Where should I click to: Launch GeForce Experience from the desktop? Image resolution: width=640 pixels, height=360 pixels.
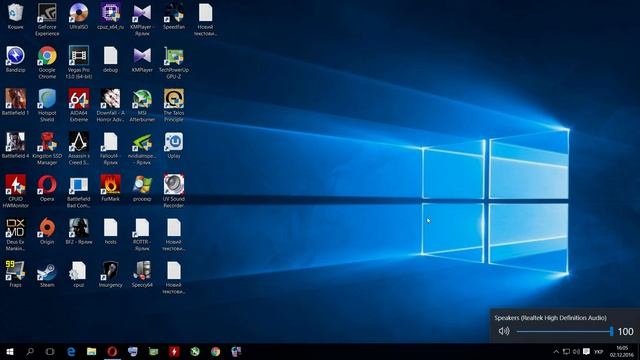tap(47, 20)
